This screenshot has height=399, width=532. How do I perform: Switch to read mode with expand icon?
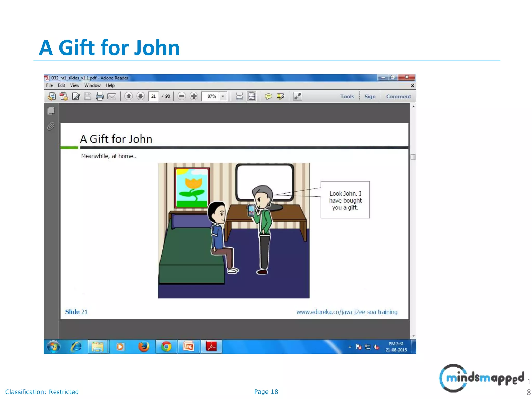tap(298, 96)
